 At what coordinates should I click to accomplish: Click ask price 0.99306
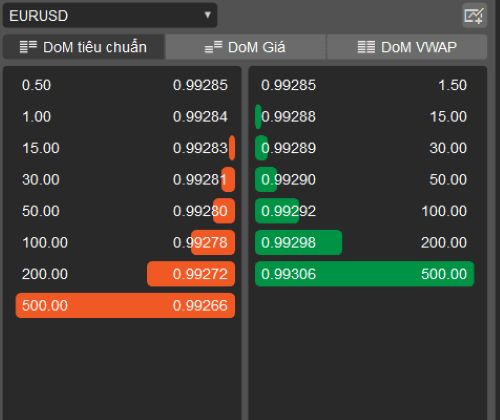tap(288, 274)
